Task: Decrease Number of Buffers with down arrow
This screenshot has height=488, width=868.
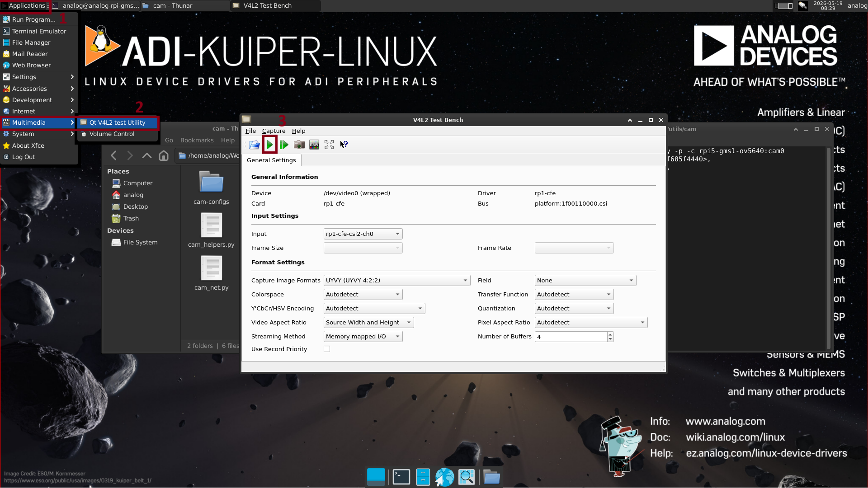Action: (x=610, y=339)
